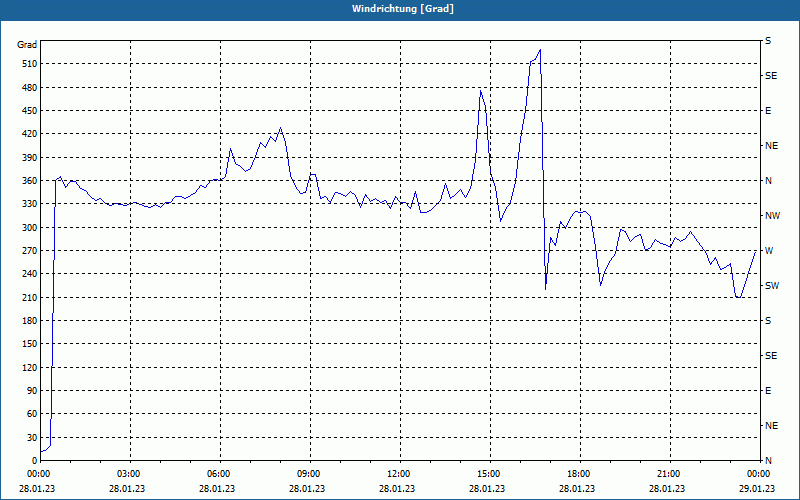The width and height of the screenshot is (800, 500).
Task: Click the 480 y-axis value
Action: coord(30,88)
